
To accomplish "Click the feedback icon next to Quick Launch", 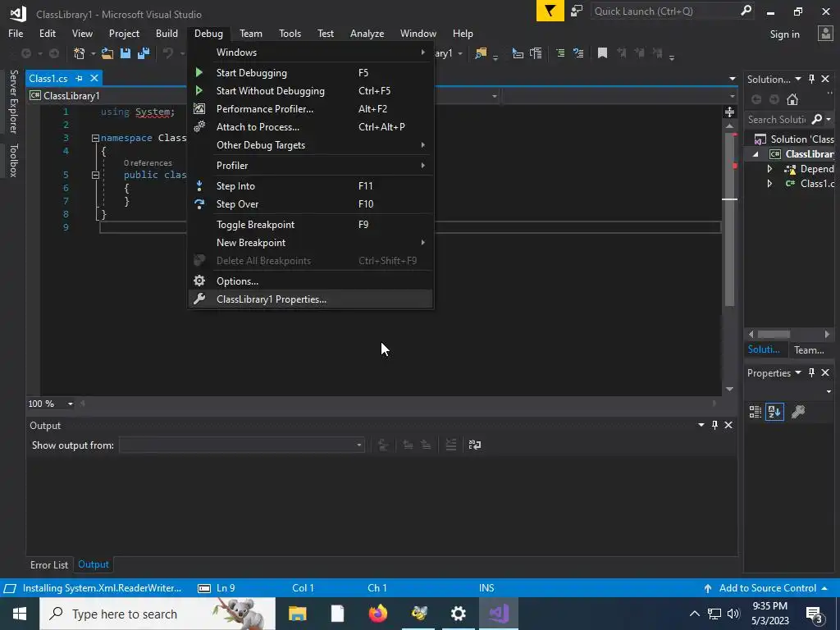I will tap(577, 11).
